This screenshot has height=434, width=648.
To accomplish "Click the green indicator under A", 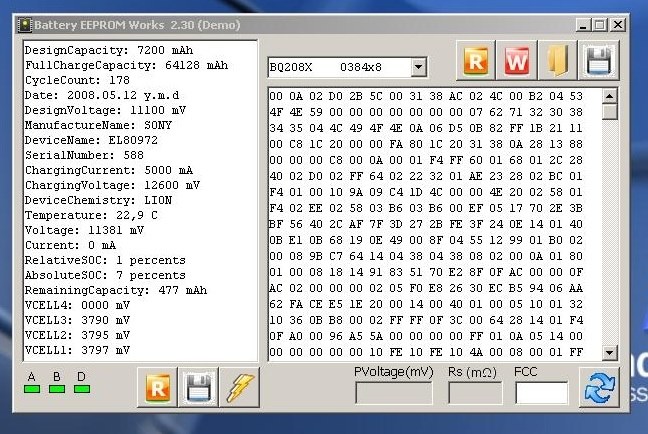I will [32, 389].
